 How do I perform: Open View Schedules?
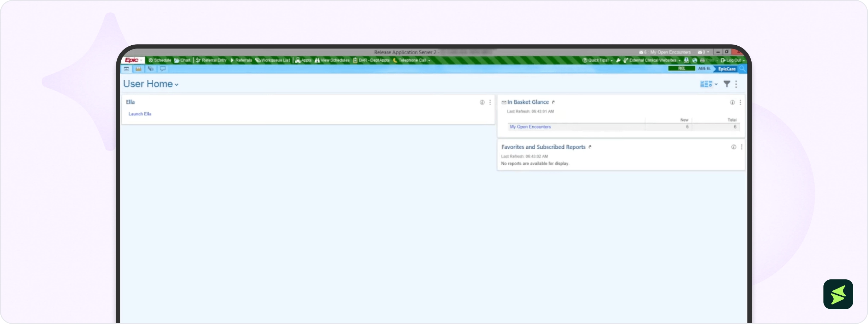pyautogui.click(x=332, y=60)
